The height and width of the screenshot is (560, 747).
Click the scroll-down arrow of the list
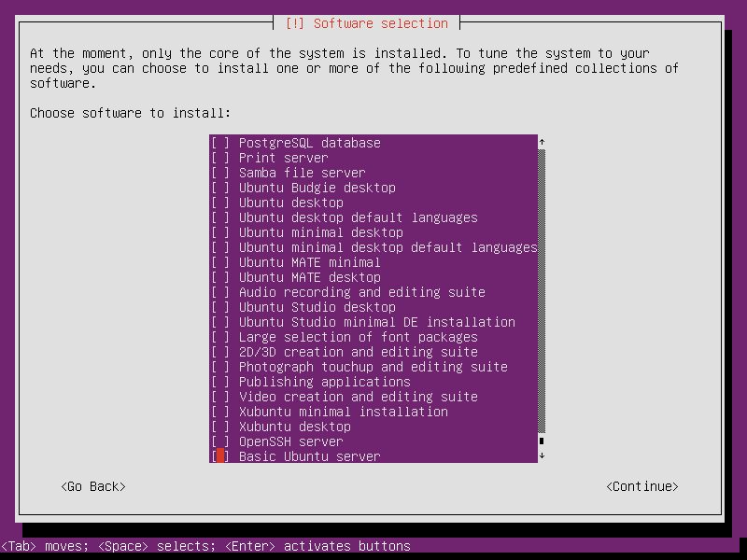click(x=542, y=455)
